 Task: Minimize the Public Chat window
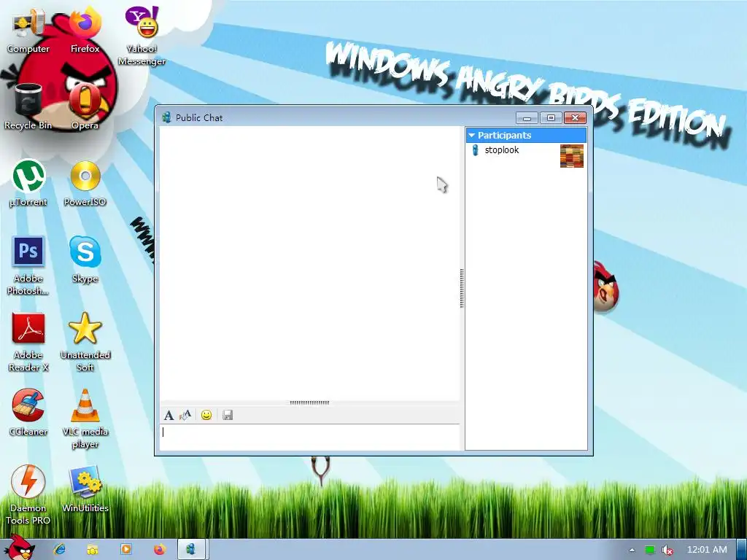point(527,117)
